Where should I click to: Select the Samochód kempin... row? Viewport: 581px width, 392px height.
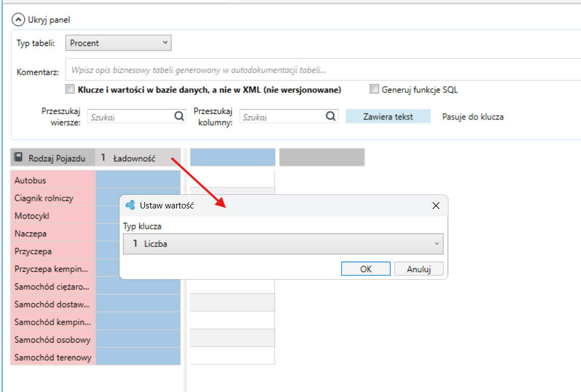(53, 322)
